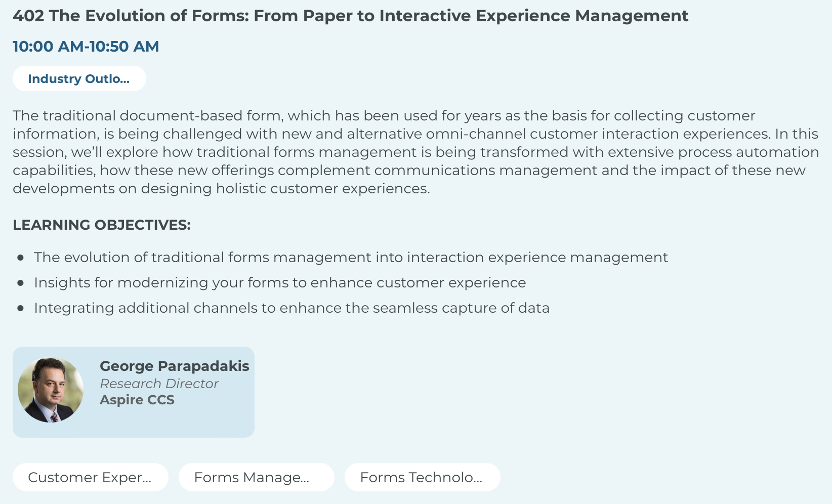Select the 'Forms Technolo...' topic tag
Viewport: 832px width, 504px height.
click(x=422, y=478)
